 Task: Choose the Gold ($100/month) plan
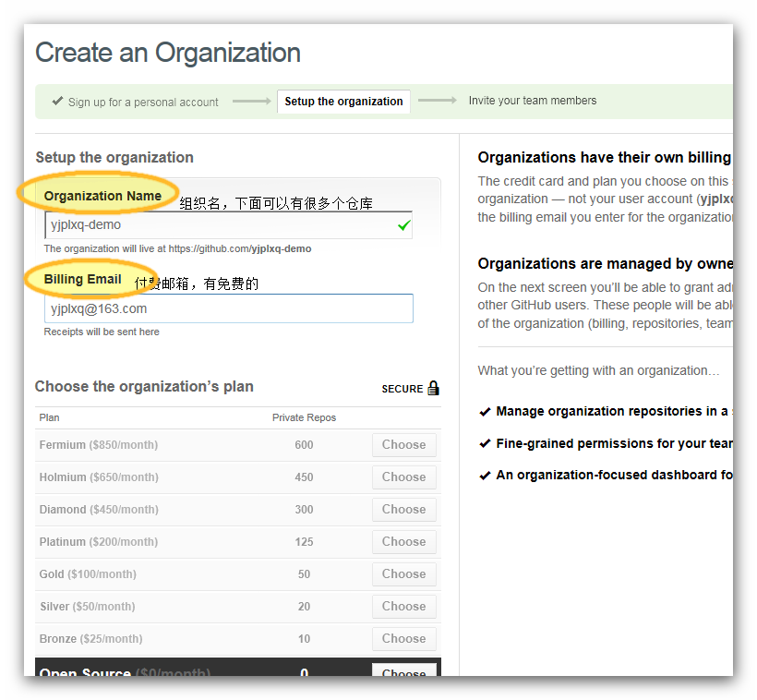[404, 574]
